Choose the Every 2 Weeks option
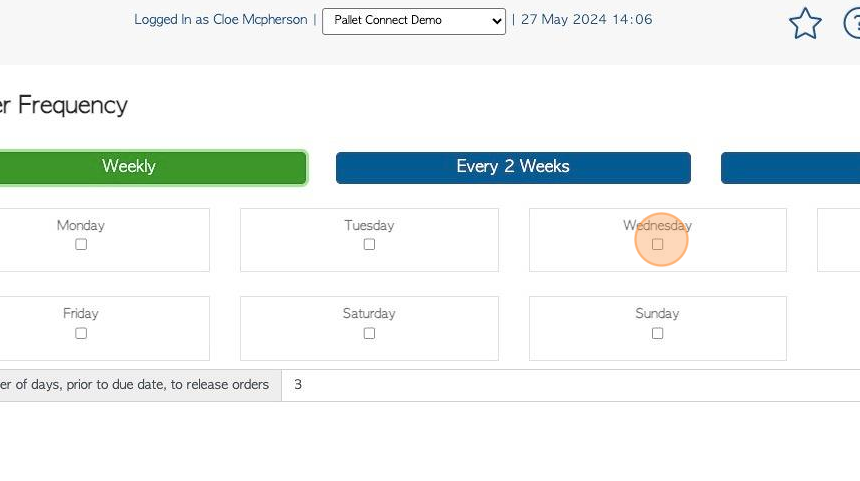This screenshot has width=860, height=481. pos(513,167)
